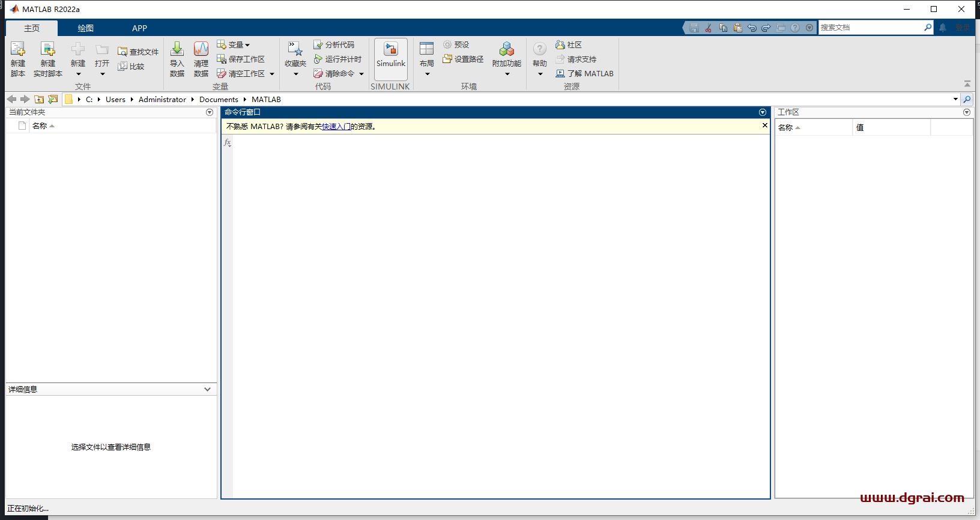The image size is (980, 520).
Task: Expand the 清空工作区 dropdown arrow
Action: tap(272, 74)
